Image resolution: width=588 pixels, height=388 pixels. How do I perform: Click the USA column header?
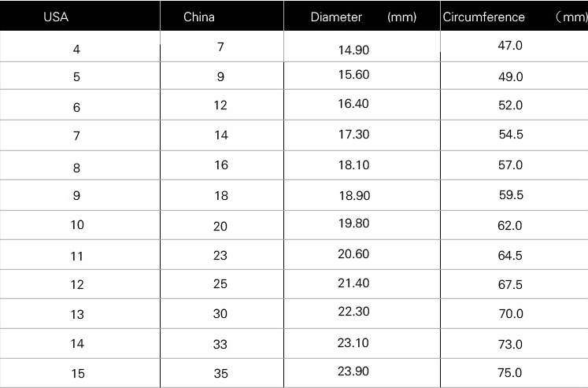tap(56, 17)
